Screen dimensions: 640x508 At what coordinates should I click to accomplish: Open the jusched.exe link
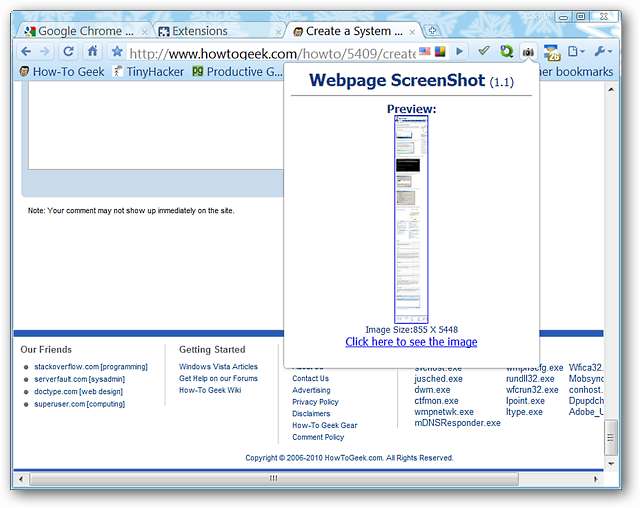(x=438, y=379)
